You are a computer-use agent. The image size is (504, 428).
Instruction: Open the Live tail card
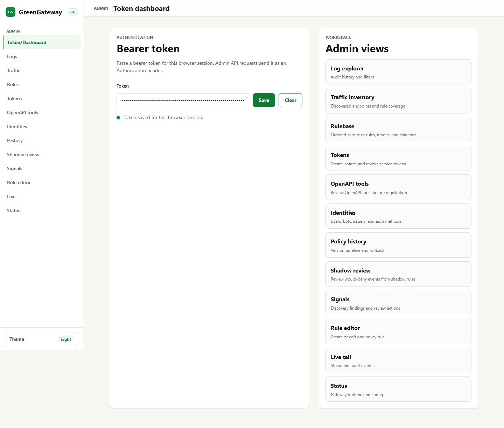tap(398, 360)
